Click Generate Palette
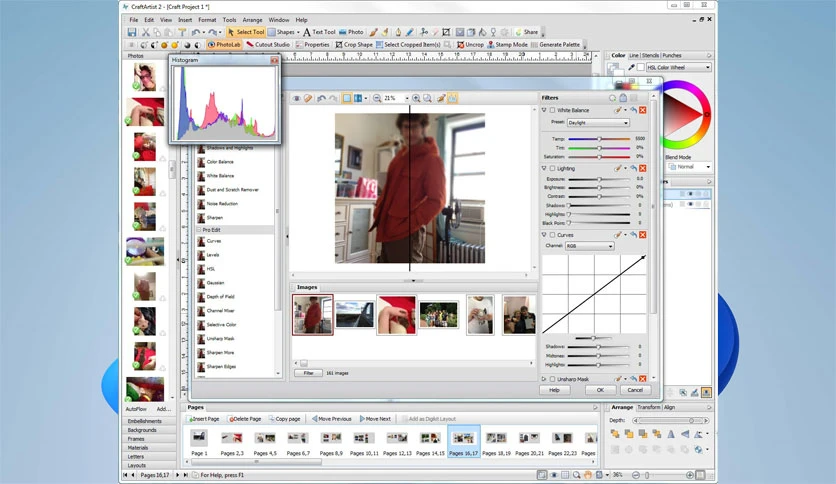 point(555,45)
